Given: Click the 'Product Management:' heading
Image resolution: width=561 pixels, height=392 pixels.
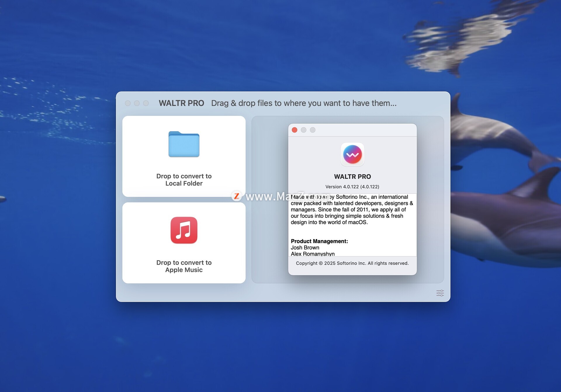Looking at the screenshot, I should click(319, 241).
